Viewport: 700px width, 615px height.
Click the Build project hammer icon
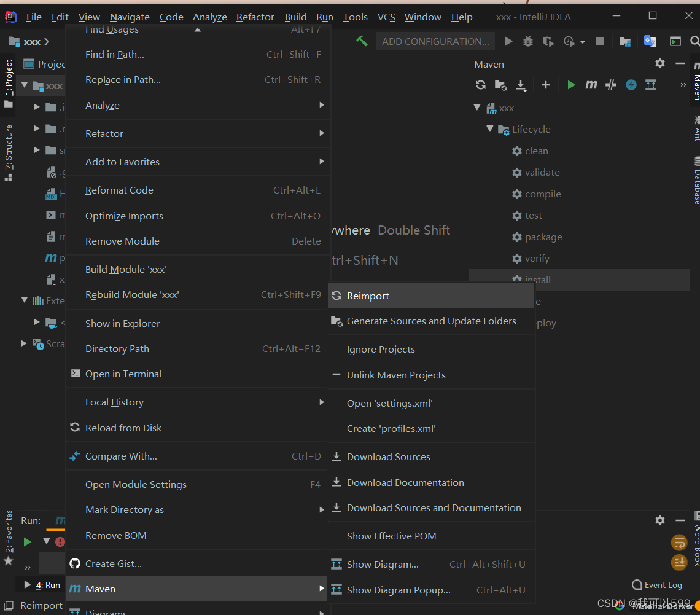pyautogui.click(x=362, y=42)
